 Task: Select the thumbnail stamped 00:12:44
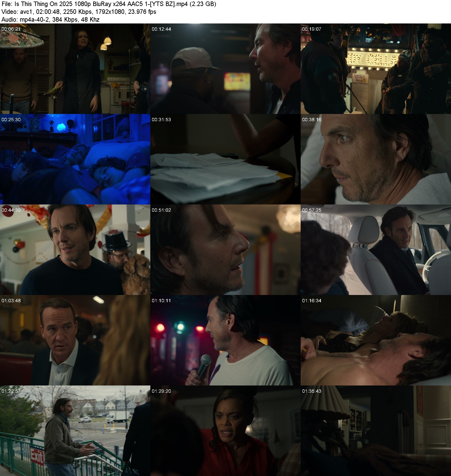pos(226,69)
